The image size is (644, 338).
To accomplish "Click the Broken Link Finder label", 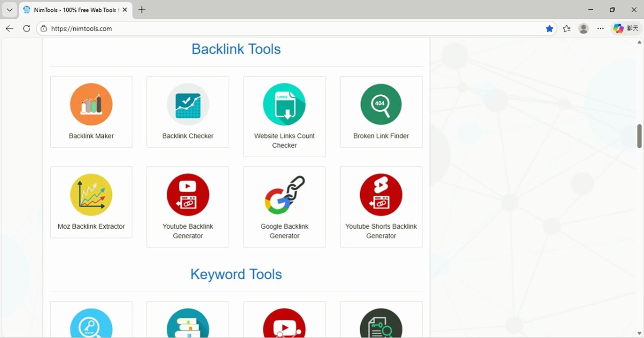I will click(x=381, y=136).
